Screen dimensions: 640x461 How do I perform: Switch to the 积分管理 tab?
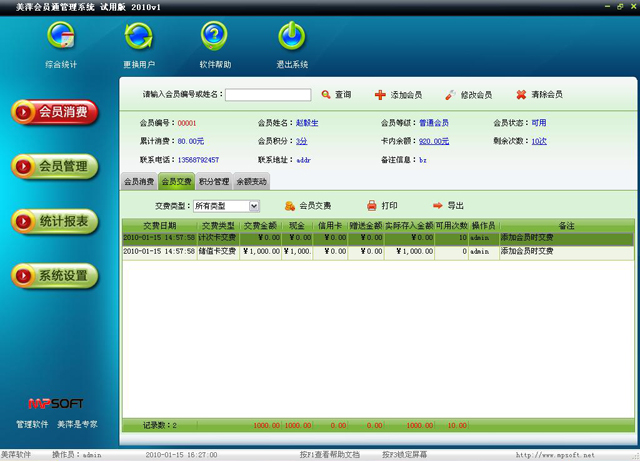(213, 182)
